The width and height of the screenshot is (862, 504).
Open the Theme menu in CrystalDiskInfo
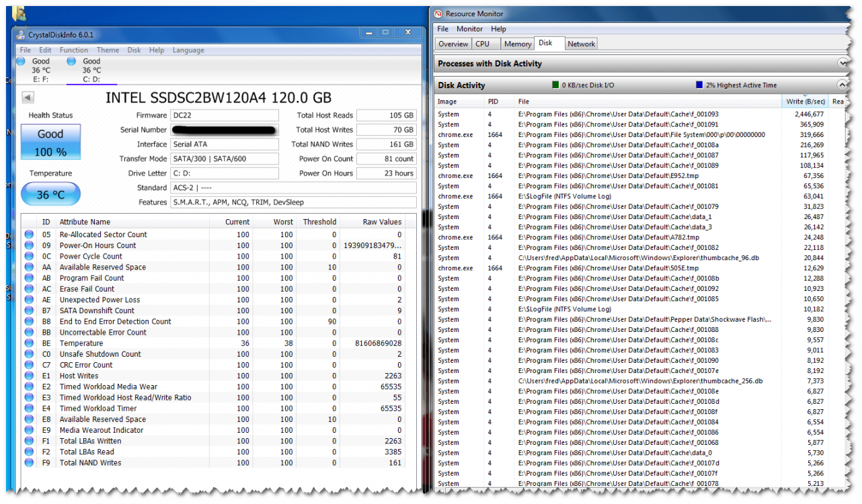(x=108, y=50)
